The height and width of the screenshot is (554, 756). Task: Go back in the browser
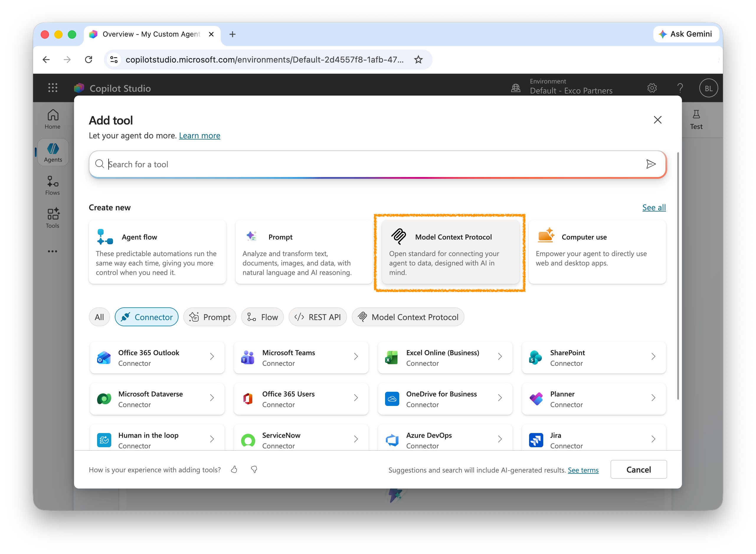pyautogui.click(x=46, y=60)
